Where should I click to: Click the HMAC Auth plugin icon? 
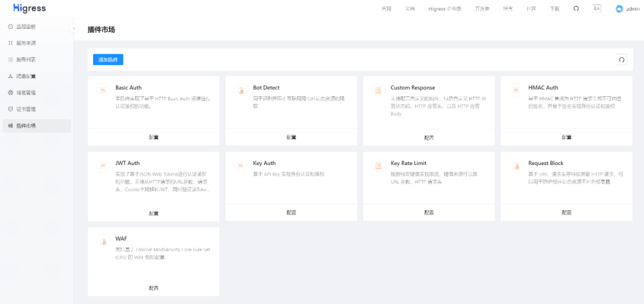pos(516,90)
